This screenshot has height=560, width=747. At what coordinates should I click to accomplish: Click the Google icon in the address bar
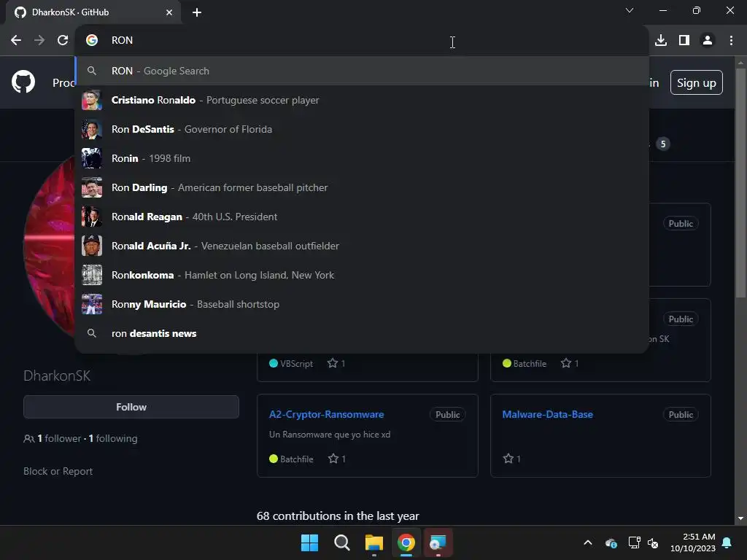click(x=92, y=41)
